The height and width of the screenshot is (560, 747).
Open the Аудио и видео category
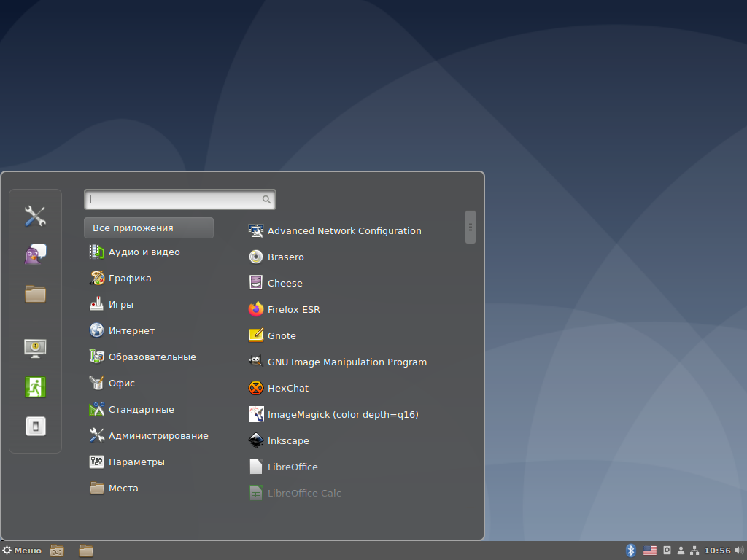pyautogui.click(x=135, y=252)
